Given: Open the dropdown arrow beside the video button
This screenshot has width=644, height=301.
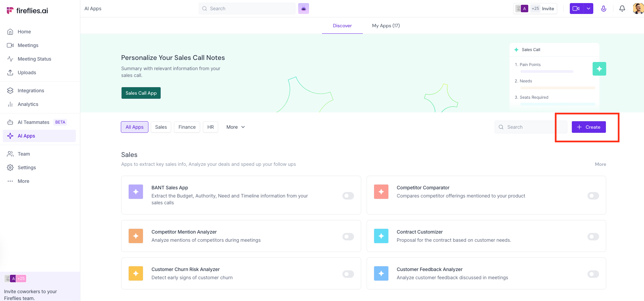Looking at the screenshot, I should point(589,9).
